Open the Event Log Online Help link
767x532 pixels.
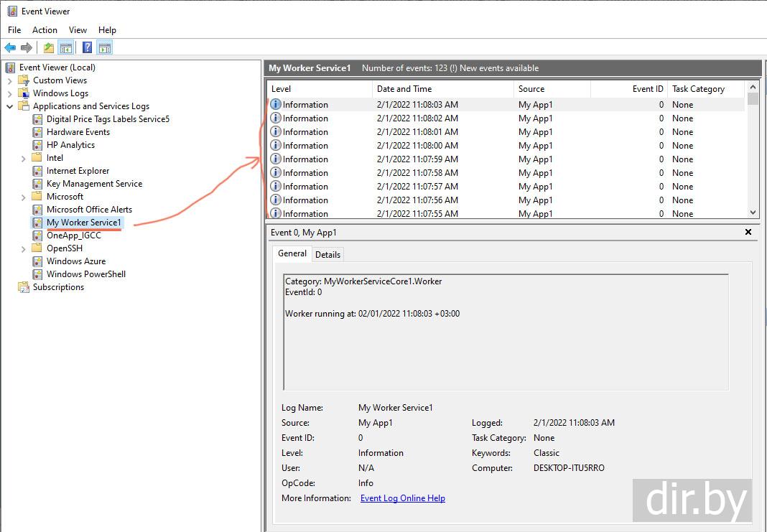tap(402, 498)
